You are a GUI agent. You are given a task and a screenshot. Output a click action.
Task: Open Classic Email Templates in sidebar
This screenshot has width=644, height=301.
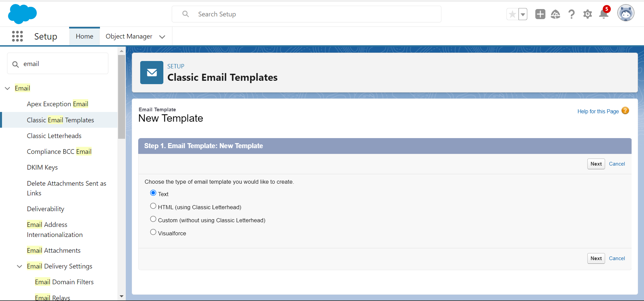(60, 120)
